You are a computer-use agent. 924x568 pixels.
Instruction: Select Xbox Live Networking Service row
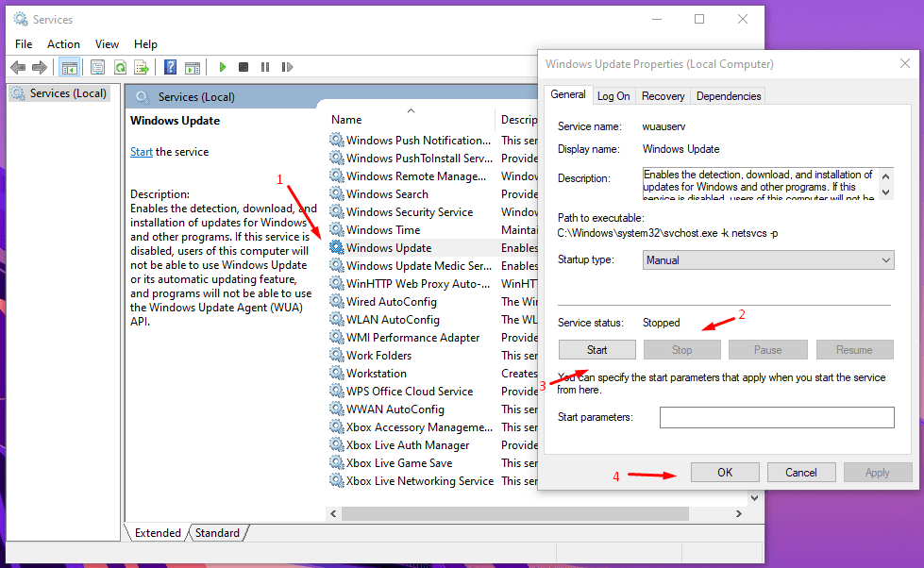click(x=432, y=480)
